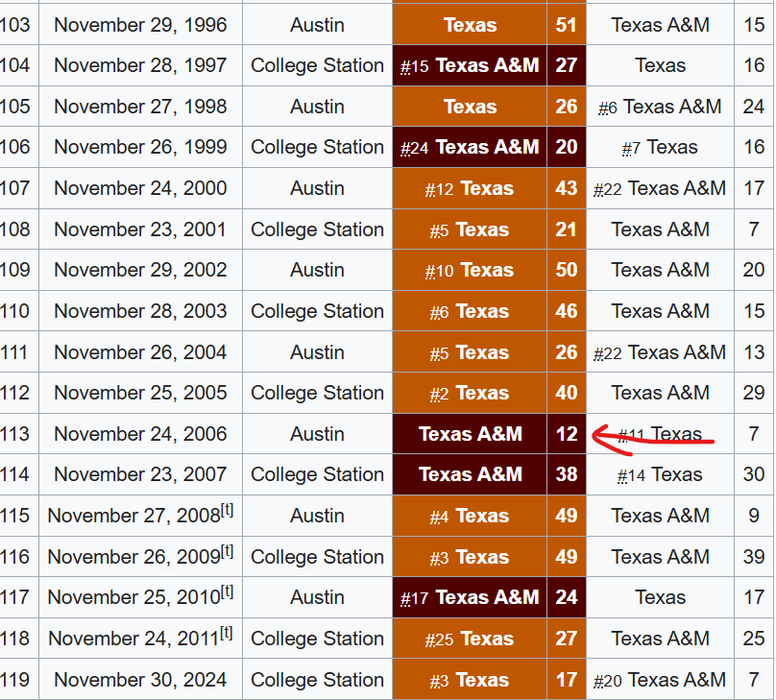Click the #6 ranking of the 1998 loser
Screen dimensions: 776x700
[x=608, y=108]
